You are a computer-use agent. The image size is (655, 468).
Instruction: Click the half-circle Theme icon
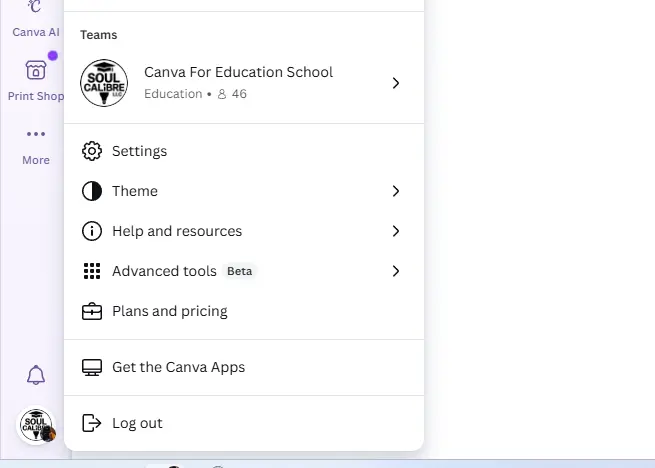(x=92, y=191)
